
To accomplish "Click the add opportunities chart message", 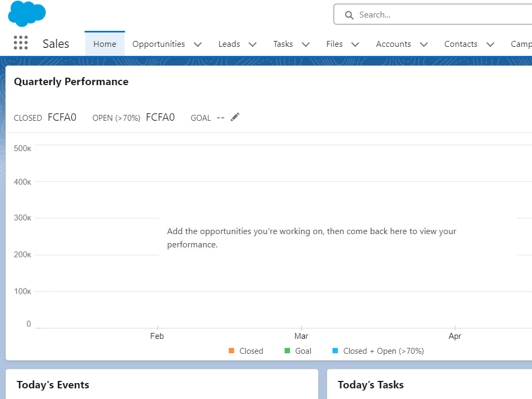I will point(311,238).
